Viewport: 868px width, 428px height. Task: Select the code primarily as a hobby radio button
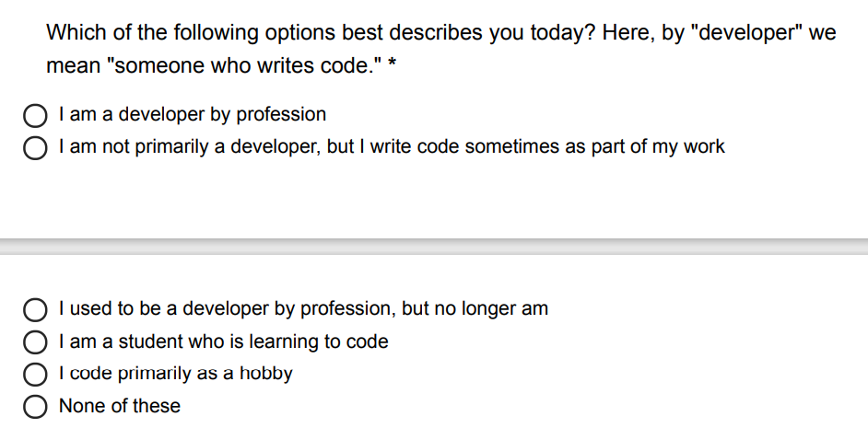point(36,375)
